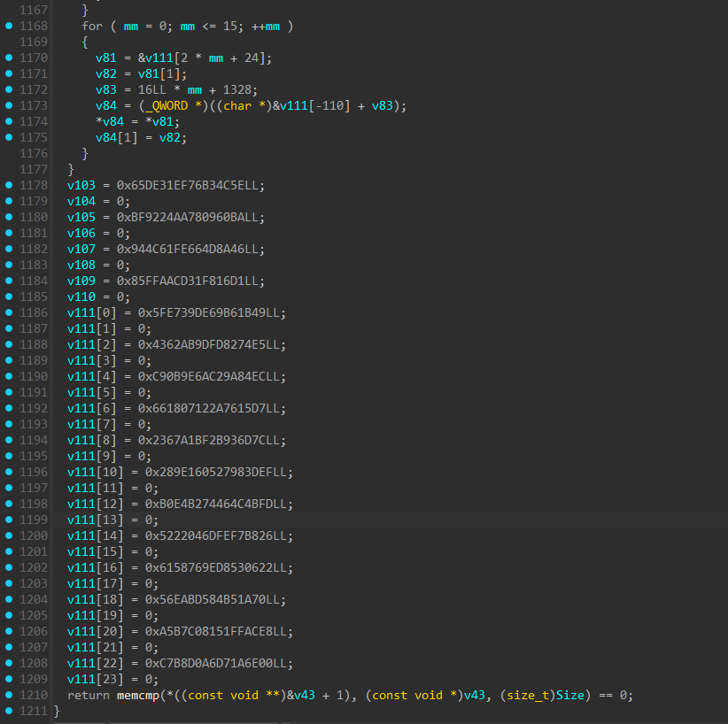Screen dimensions: 728x724
Task: Click the closing brace on line 1211
Action: 57,711
